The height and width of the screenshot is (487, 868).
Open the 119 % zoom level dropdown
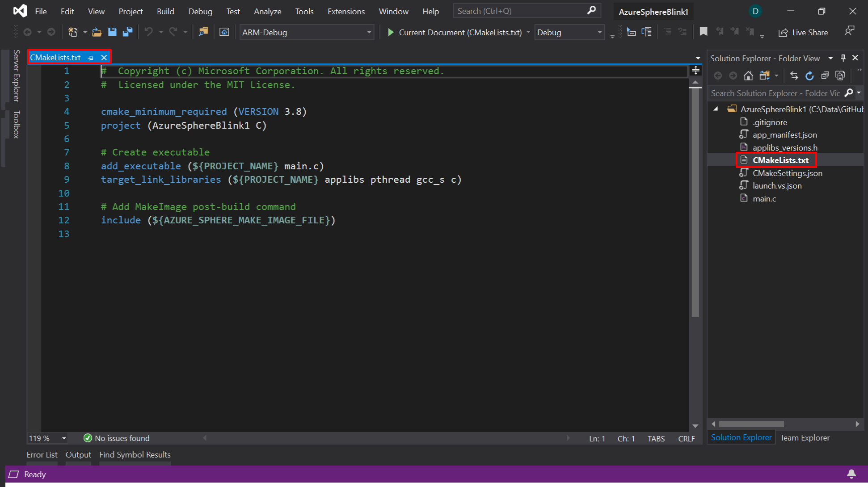click(64, 438)
